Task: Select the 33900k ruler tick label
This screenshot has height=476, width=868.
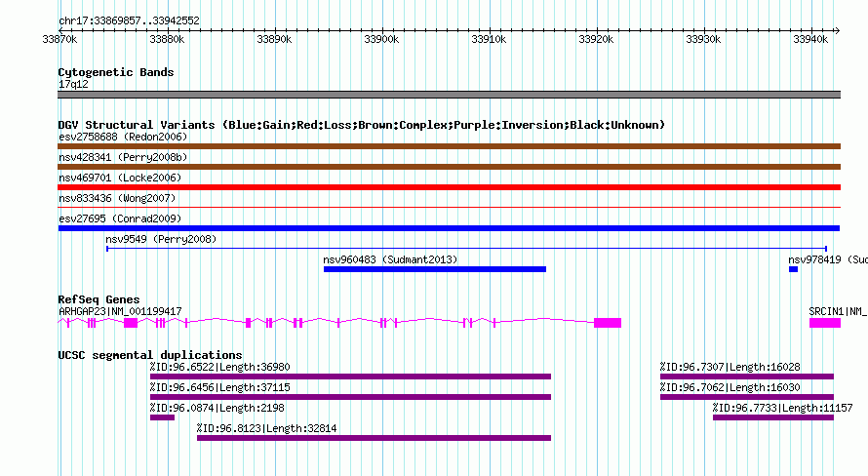Action: pos(381,39)
